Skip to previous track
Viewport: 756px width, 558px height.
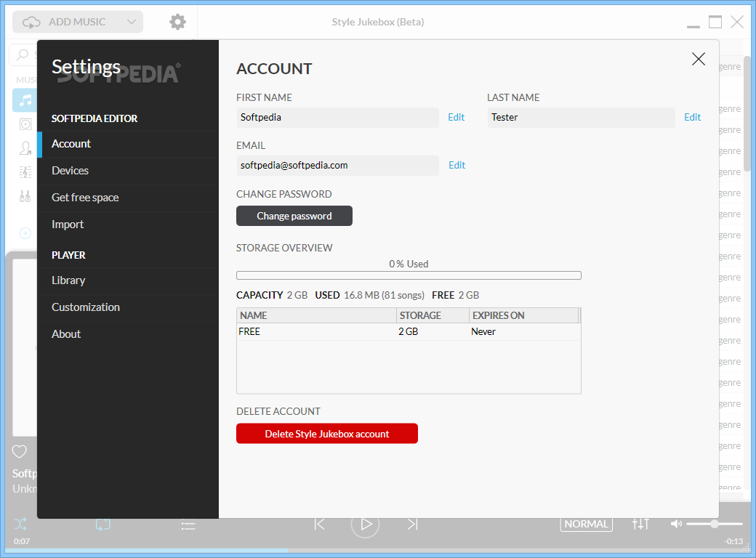point(319,524)
